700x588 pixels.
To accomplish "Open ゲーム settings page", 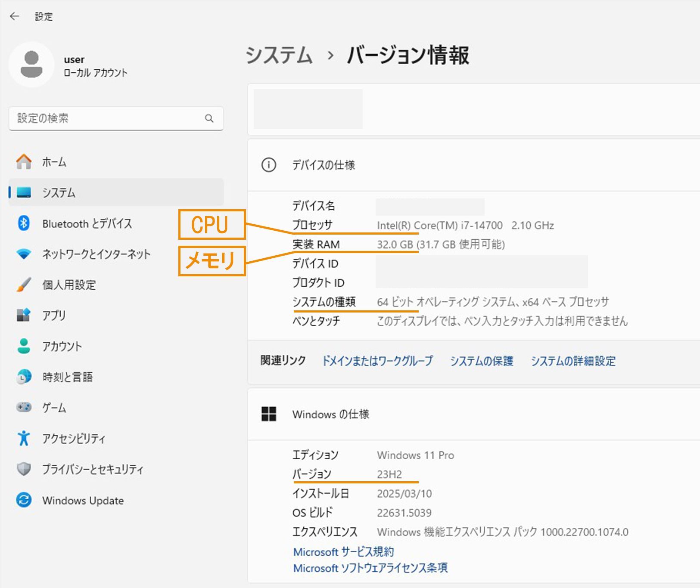I will 116,407.
